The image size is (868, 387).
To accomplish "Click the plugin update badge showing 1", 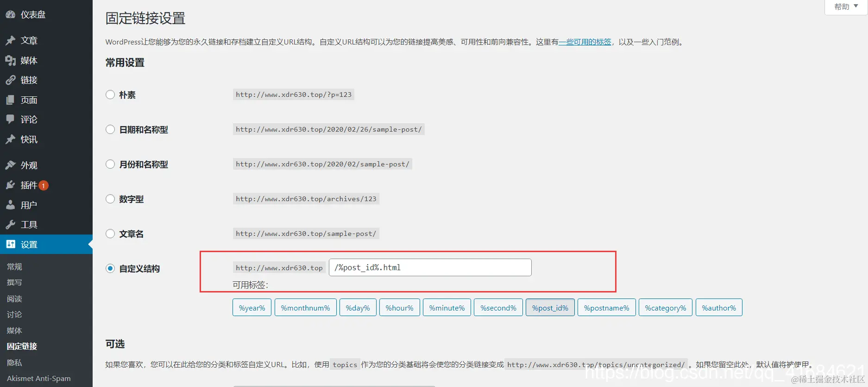I will tap(44, 185).
